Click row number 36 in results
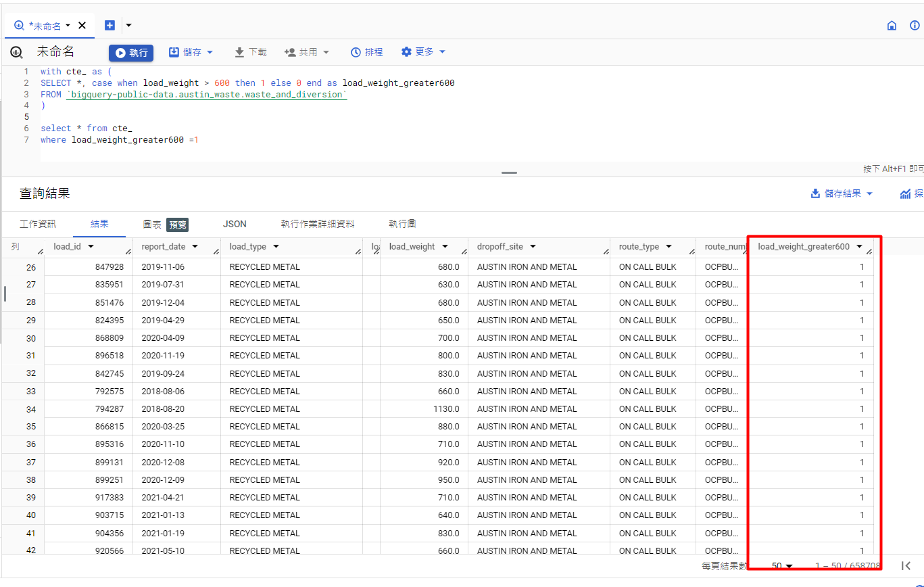Image resolution: width=924 pixels, height=587 pixels. coord(31,444)
